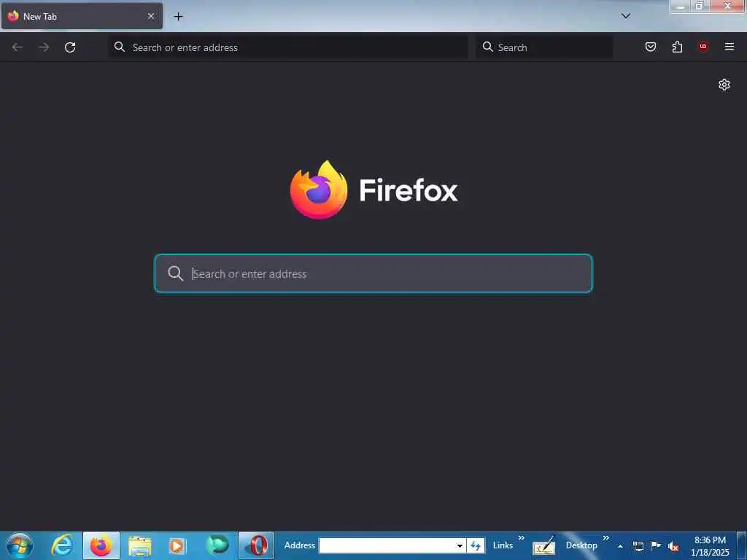Open the Action Center flag icon
Screen dimensions: 747x560
(x=656, y=545)
